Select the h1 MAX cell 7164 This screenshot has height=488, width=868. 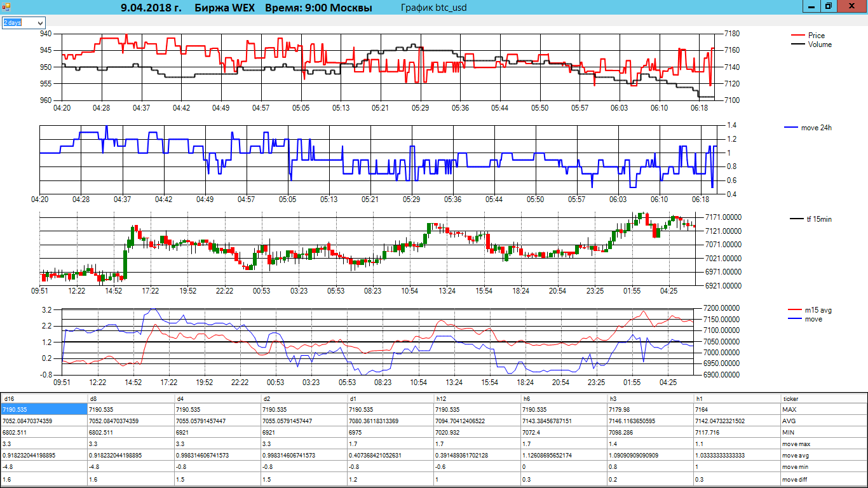pyautogui.click(x=737, y=410)
